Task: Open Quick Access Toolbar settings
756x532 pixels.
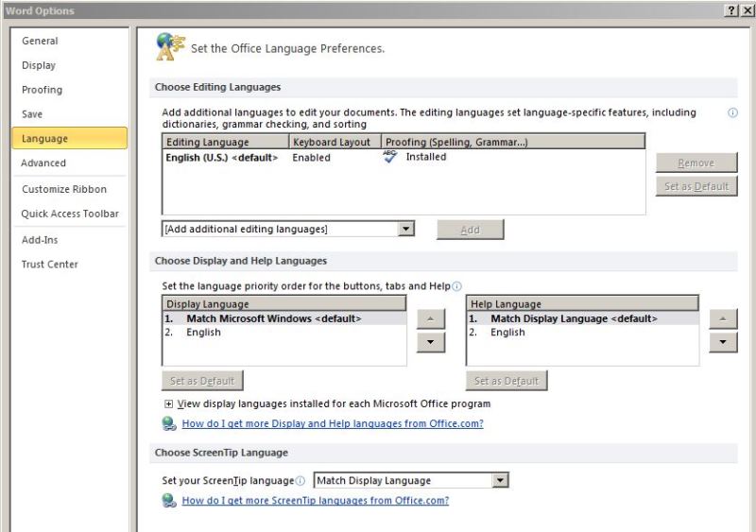Action: [x=70, y=214]
